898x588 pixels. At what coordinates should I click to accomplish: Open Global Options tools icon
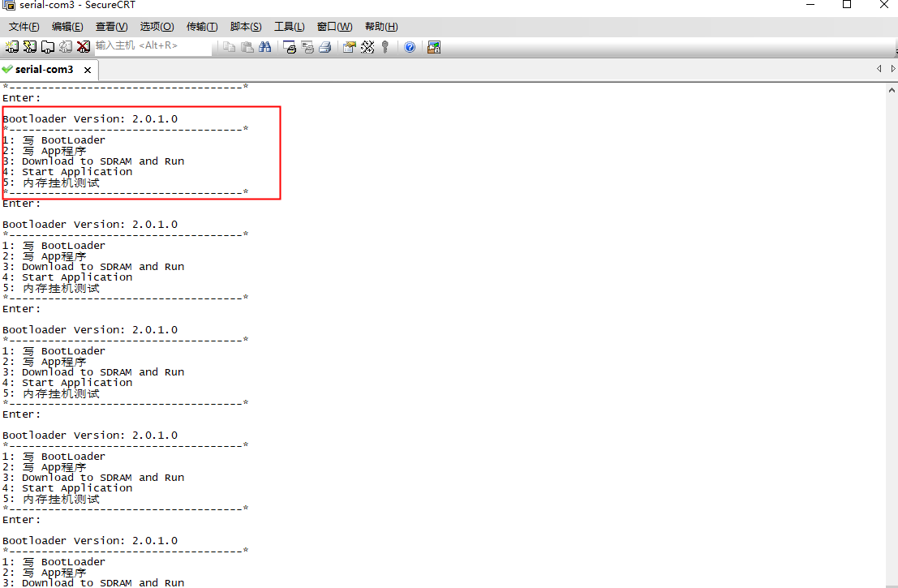pyautogui.click(x=367, y=47)
